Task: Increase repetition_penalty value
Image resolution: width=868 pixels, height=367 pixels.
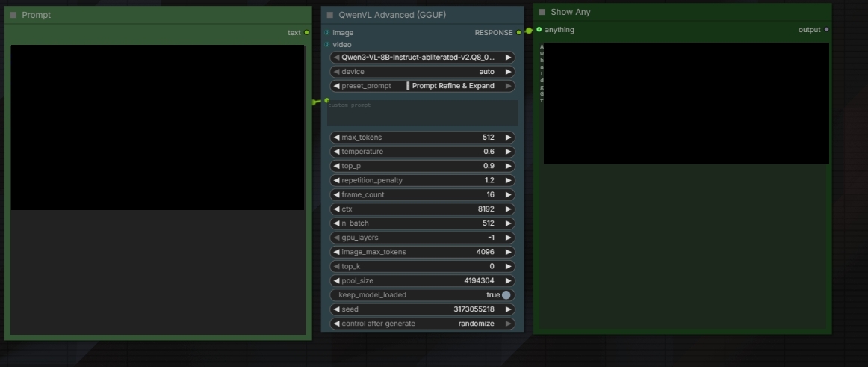Action: 508,180
